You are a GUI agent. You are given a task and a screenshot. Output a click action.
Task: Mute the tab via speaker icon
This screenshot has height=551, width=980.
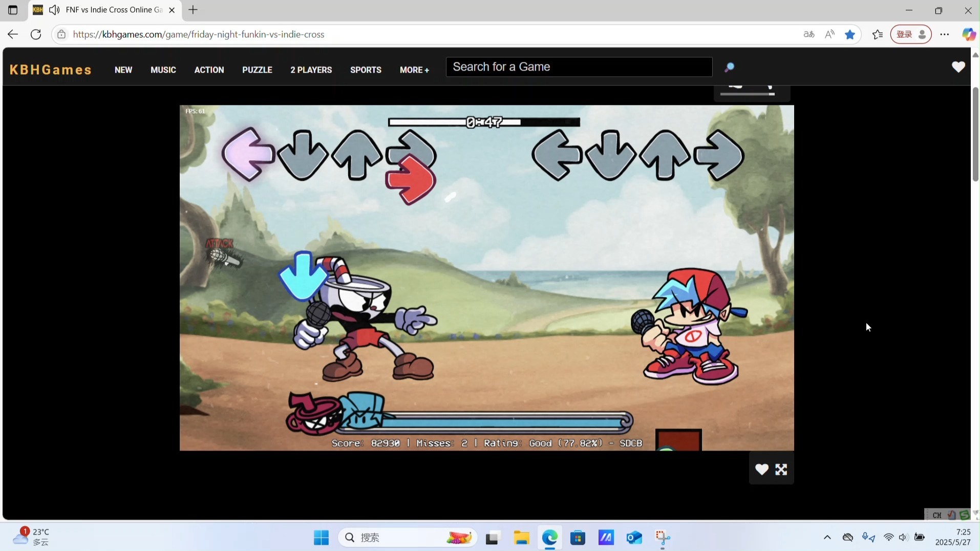pos(54,10)
